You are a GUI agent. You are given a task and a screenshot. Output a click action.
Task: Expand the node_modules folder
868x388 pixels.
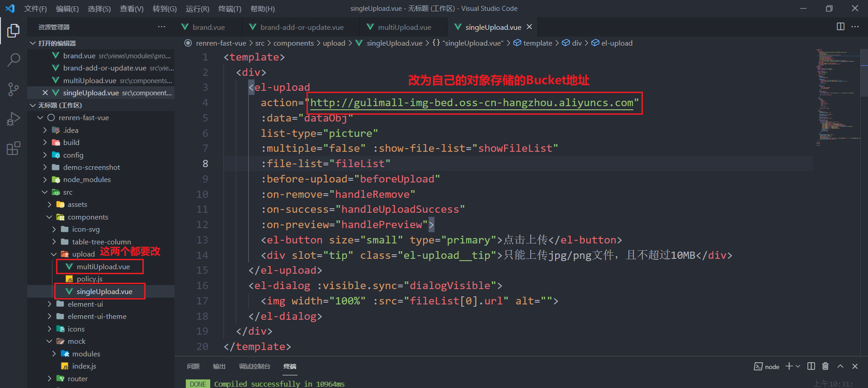pyautogui.click(x=101, y=179)
